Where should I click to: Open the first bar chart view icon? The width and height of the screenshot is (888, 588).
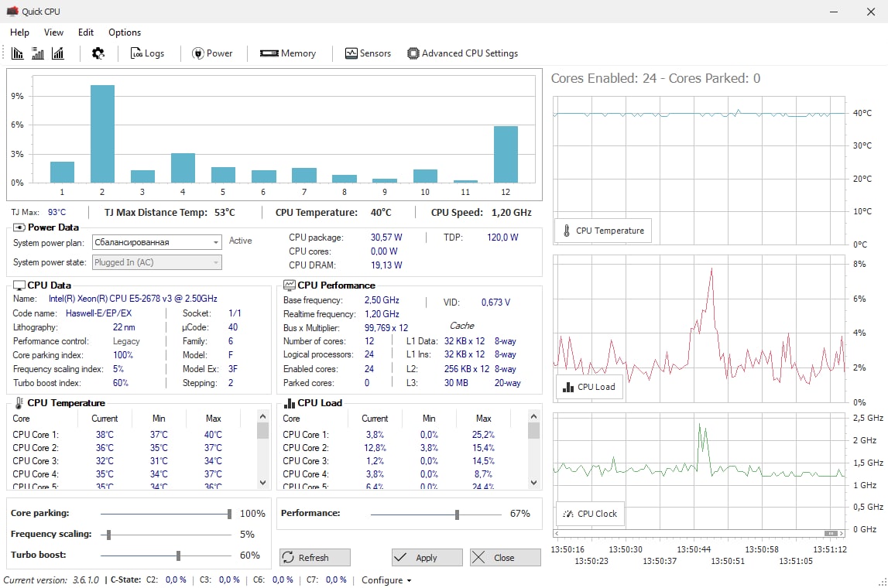[17, 53]
